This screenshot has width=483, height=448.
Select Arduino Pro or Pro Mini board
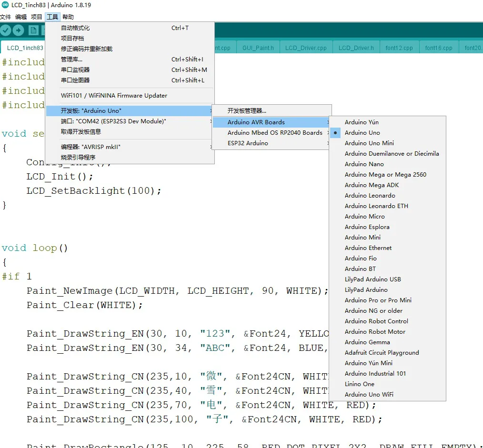tap(388, 300)
